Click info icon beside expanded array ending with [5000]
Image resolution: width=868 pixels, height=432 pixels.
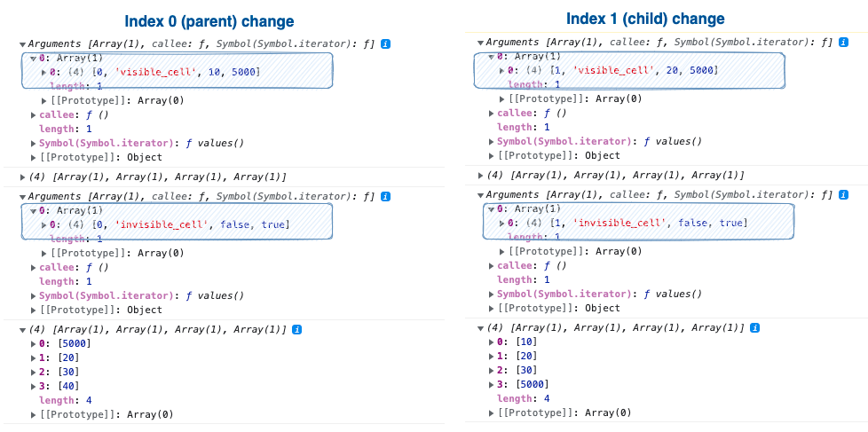click(754, 327)
